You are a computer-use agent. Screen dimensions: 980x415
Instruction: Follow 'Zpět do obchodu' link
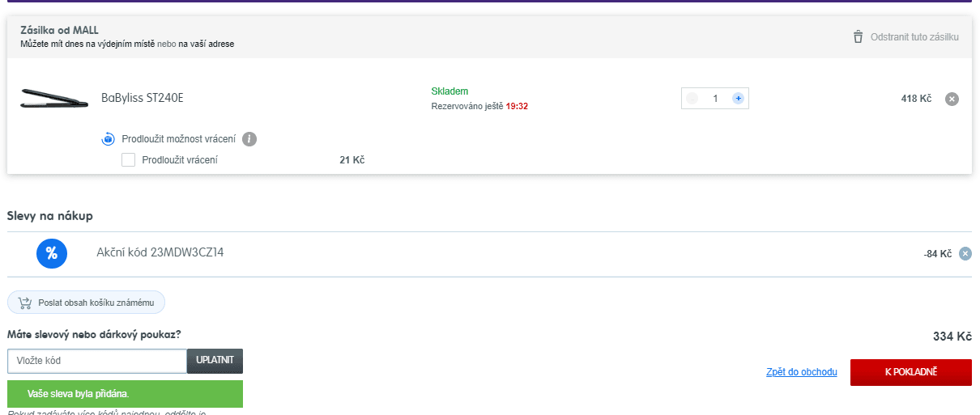click(x=802, y=372)
